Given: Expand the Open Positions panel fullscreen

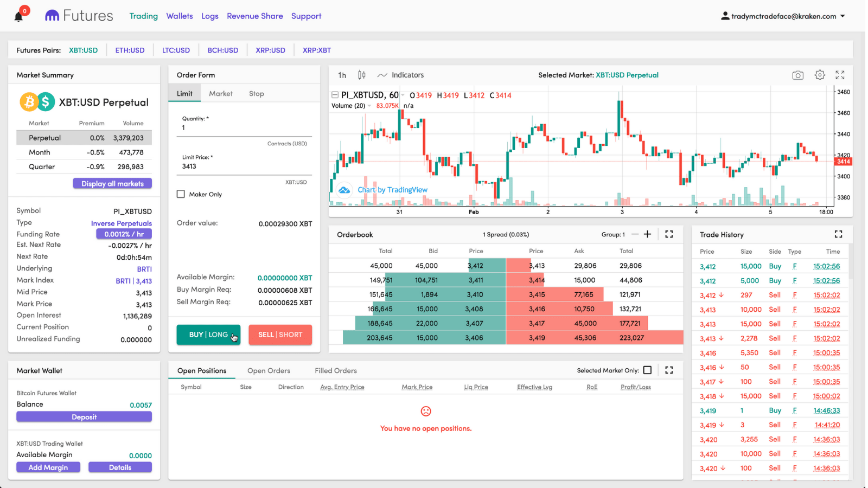Looking at the screenshot, I should 669,370.
